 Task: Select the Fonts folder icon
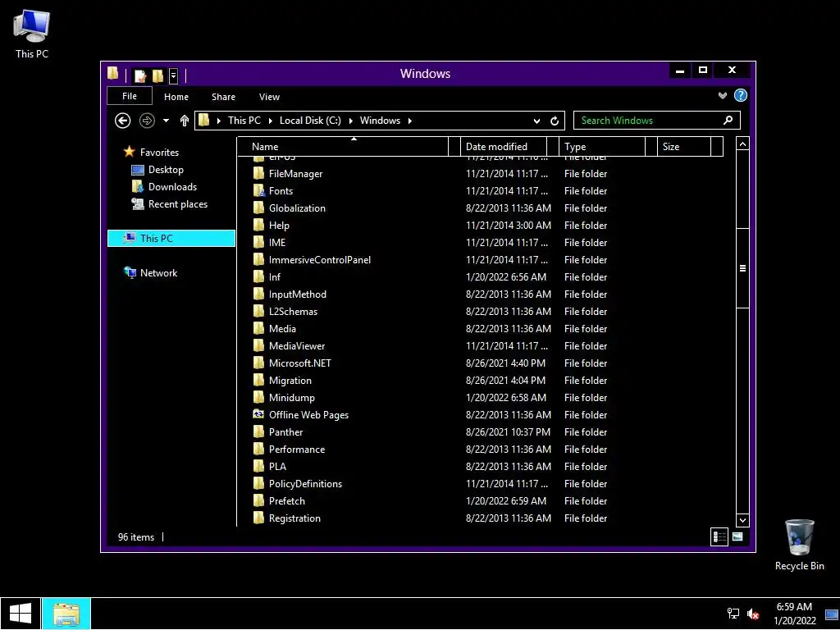point(258,190)
